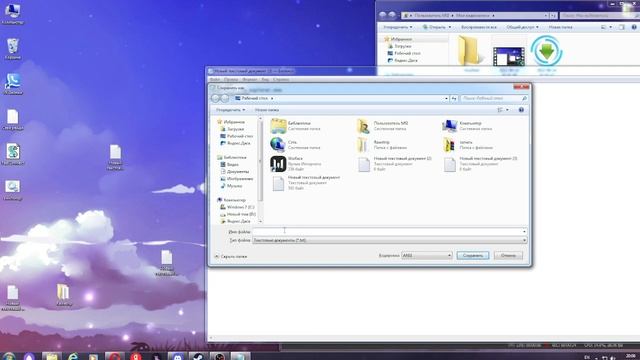Click Воспроизвести все in the Explorer window

tap(479, 27)
